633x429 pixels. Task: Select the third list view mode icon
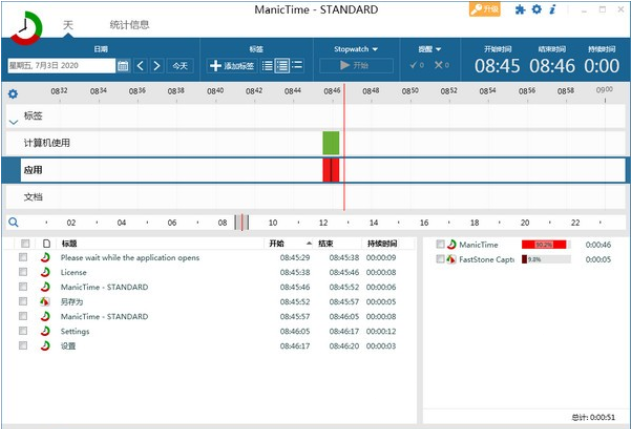pyautogui.click(x=297, y=65)
